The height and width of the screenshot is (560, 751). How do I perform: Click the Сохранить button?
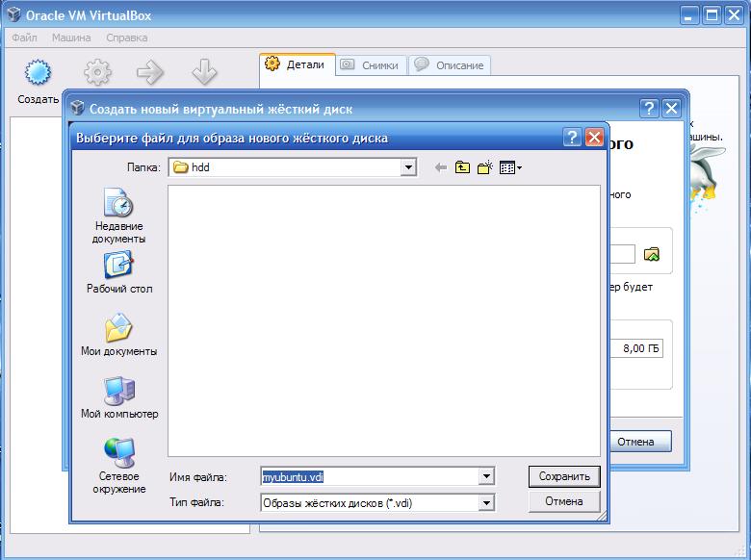point(564,476)
